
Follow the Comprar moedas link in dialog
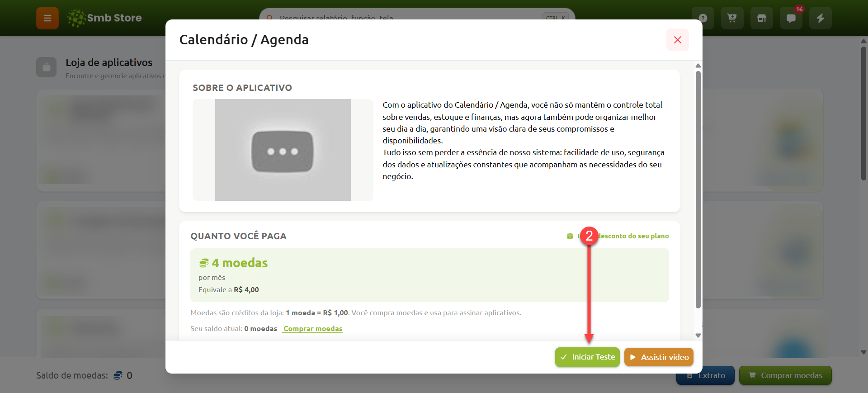pyautogui.click(x=313, y=329)
